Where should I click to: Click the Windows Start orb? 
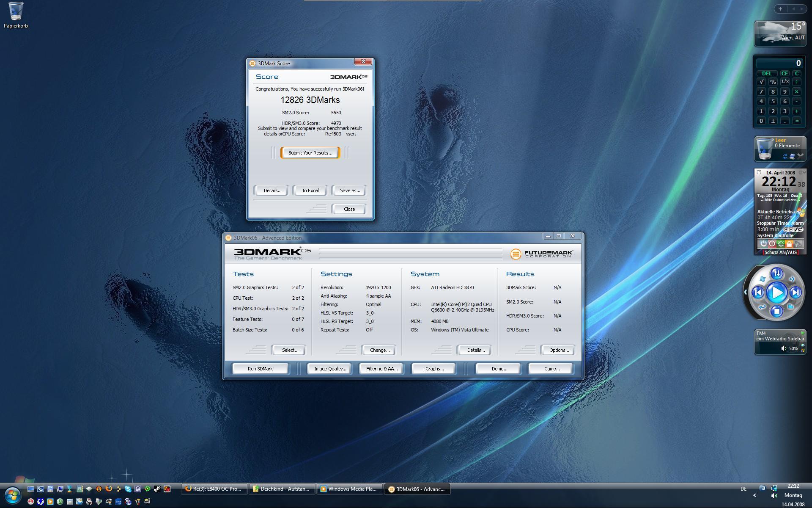click(13, 495)
